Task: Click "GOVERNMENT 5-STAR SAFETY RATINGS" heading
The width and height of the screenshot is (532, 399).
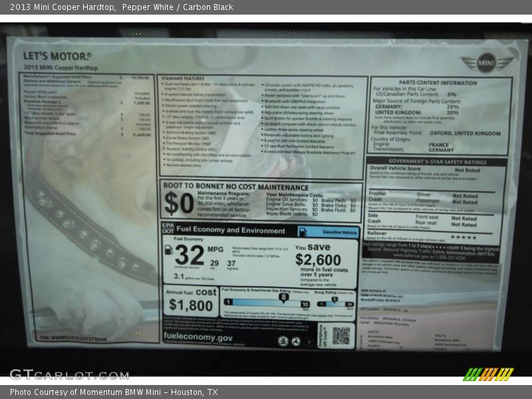Action: [437, 162]
